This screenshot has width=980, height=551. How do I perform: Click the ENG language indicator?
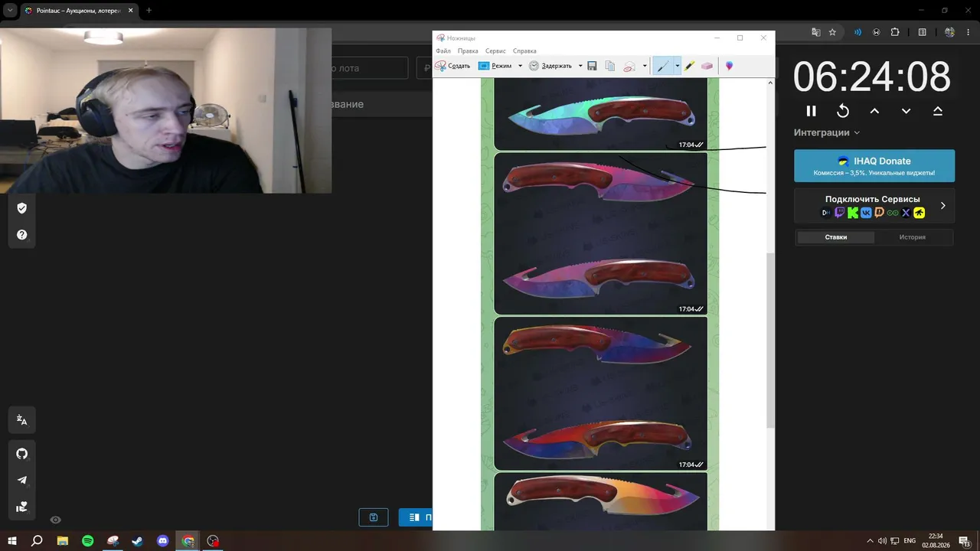(x=910, y=541)
